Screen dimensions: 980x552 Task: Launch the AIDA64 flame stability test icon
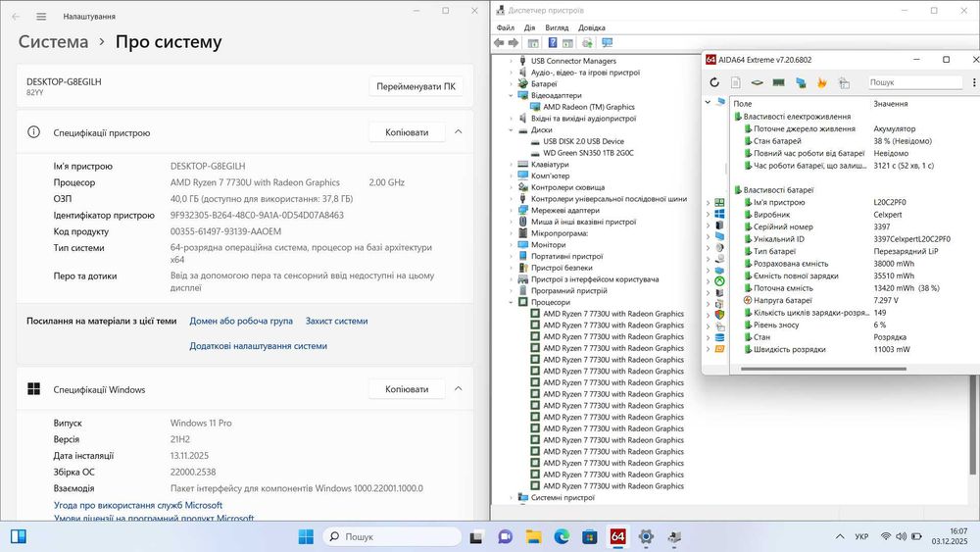(x=822, y=82)
